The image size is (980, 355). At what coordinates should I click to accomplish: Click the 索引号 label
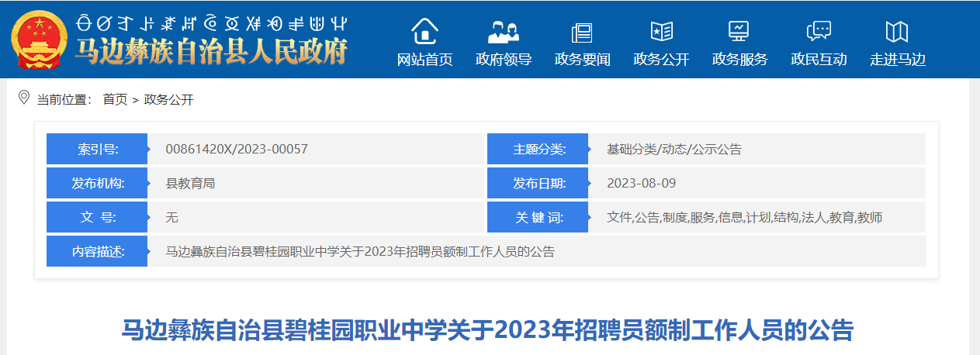(x=97, y=149)
